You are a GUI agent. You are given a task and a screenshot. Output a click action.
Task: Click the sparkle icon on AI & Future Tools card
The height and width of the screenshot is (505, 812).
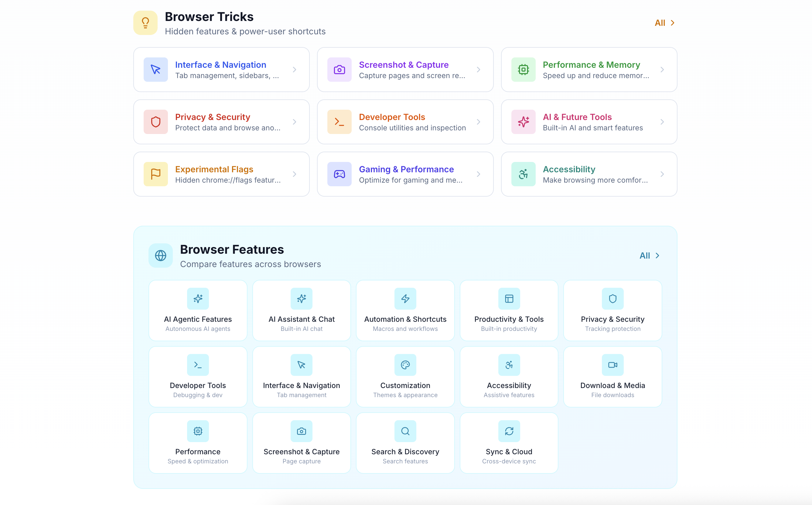(x=523, y=122)
